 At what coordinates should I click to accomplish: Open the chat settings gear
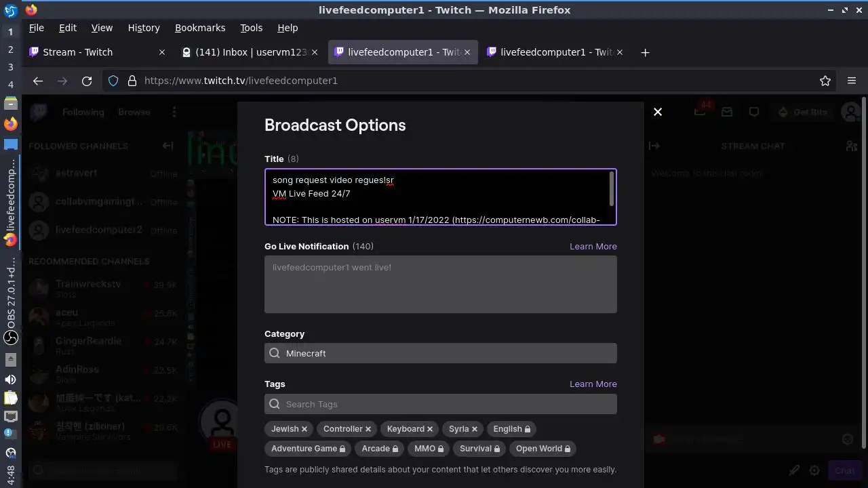coord(814,470)
